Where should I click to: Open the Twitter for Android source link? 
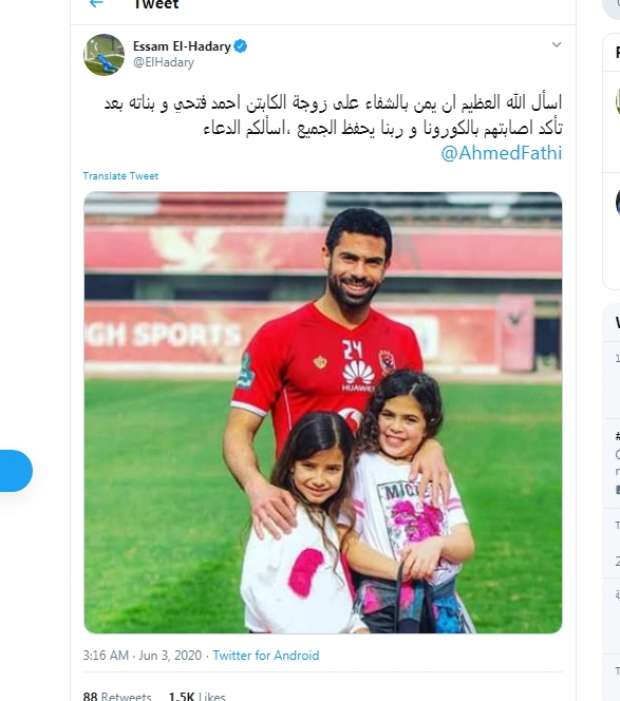click(266, 655)
